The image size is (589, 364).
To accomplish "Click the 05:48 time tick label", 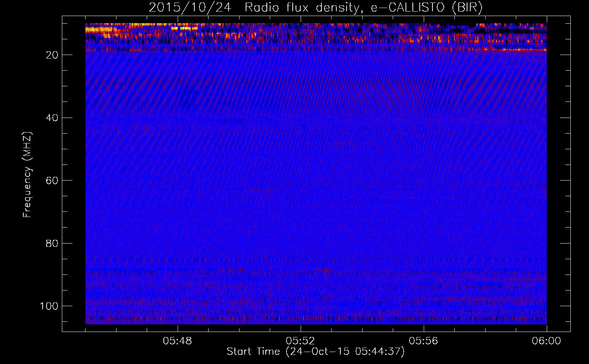I will 178,341.
